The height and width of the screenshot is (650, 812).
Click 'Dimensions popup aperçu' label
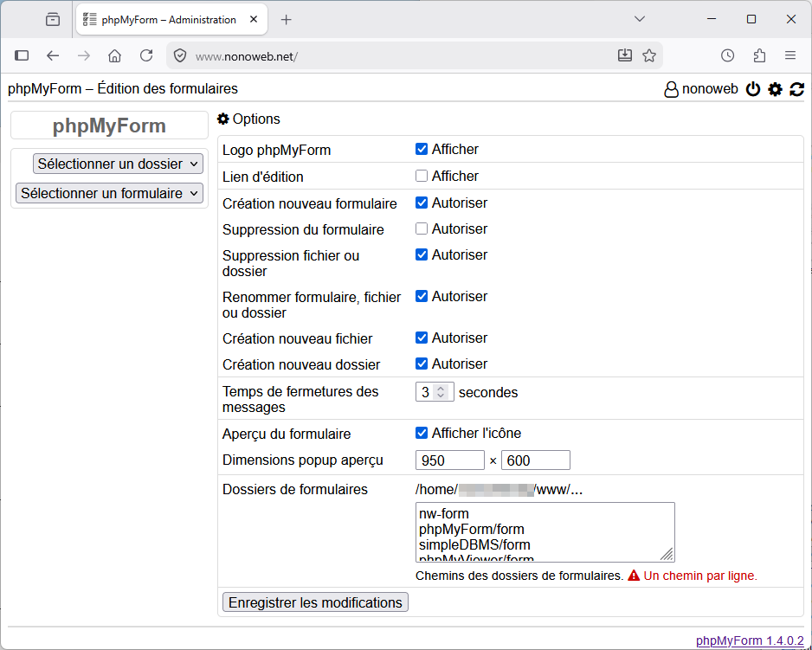302,460
